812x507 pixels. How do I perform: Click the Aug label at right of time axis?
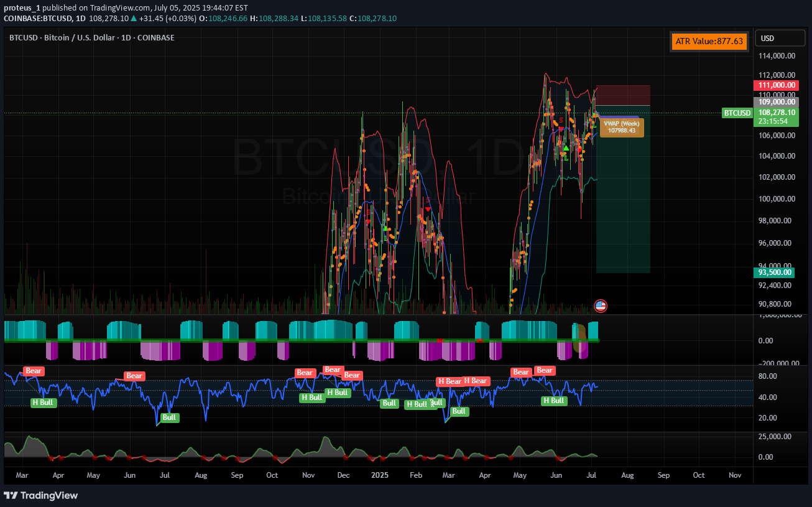627,475
